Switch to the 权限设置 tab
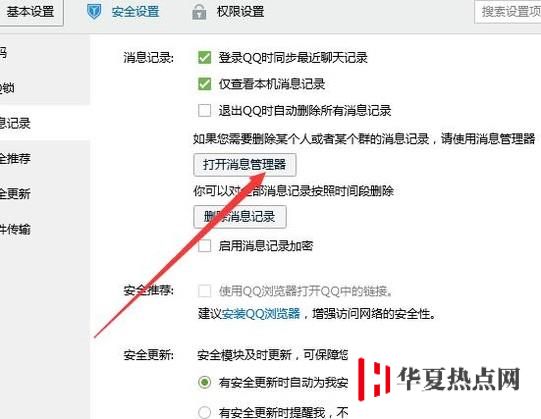Viewport: 541px width, 419px height. pos(240,11)
